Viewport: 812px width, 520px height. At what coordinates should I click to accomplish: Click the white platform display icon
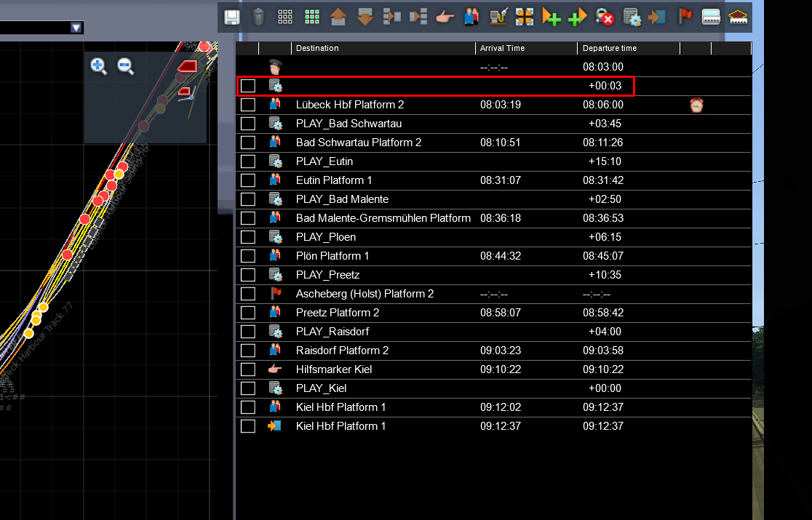pos(711,17)
